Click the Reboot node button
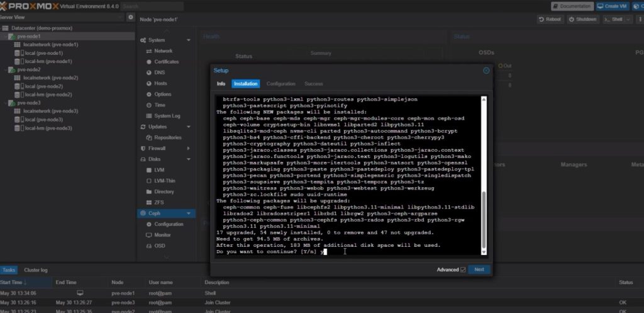644x313 pixels. click(x=550, y=20)
